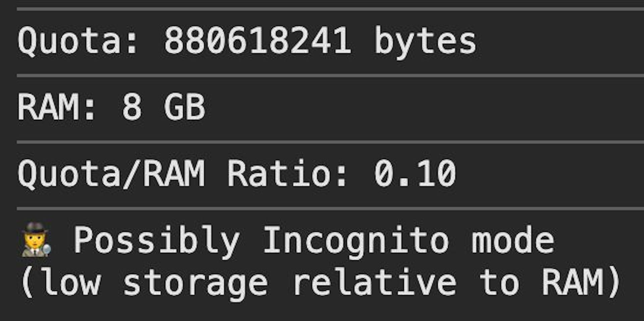Screen dimensions: 644x321
Task: Click the "RAM:" label in the second row
Action: [57, 107]
